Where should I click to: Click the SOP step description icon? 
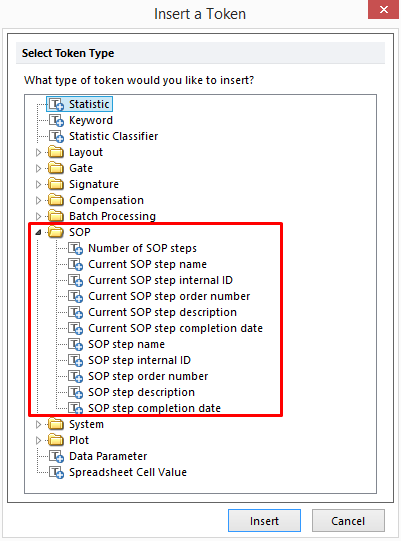(x=75, y=392)
